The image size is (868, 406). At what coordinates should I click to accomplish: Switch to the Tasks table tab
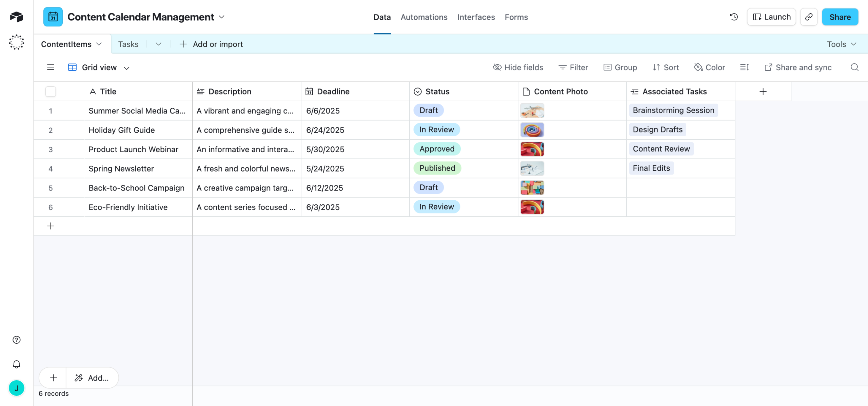coord(128,44)
